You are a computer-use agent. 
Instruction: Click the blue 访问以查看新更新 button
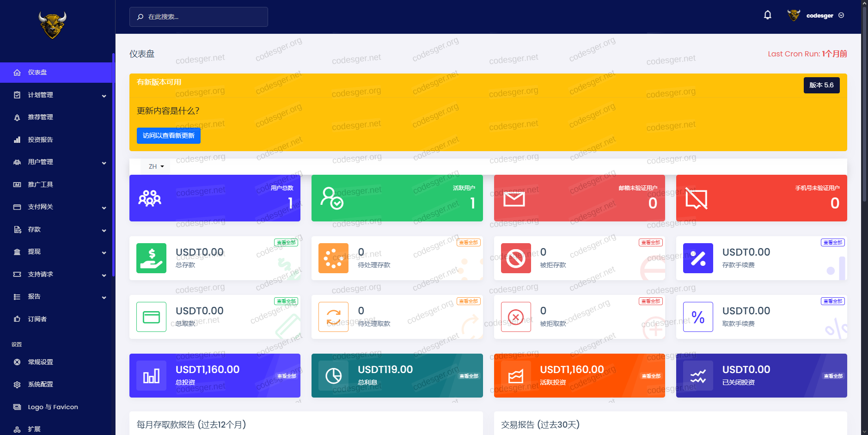click(168, 136)
